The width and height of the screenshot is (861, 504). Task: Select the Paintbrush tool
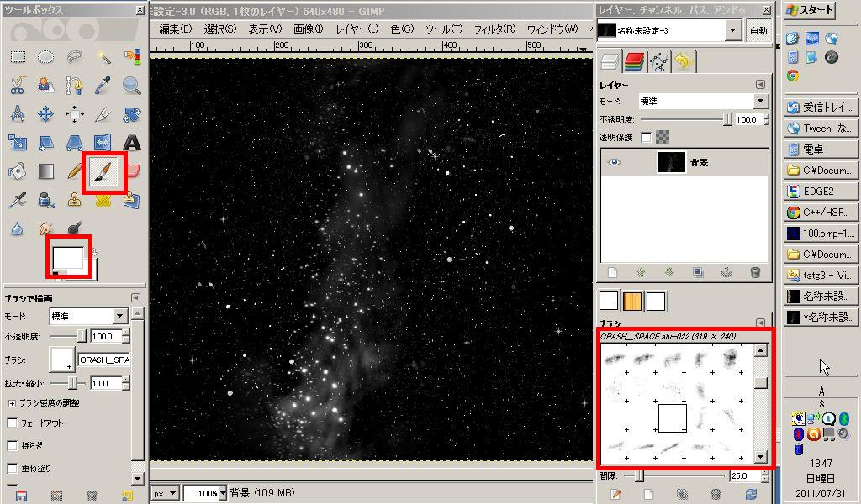(103, 171)
